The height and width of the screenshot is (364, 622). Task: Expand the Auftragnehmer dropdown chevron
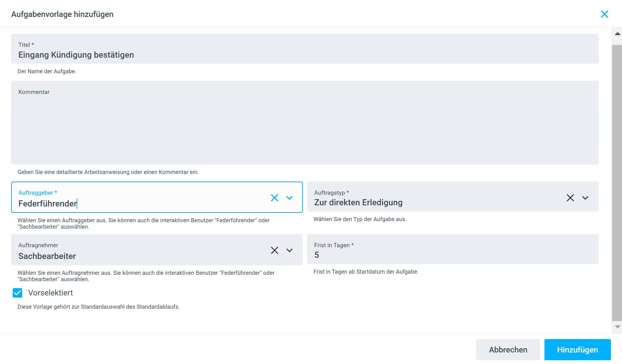(x=289, y=250)
